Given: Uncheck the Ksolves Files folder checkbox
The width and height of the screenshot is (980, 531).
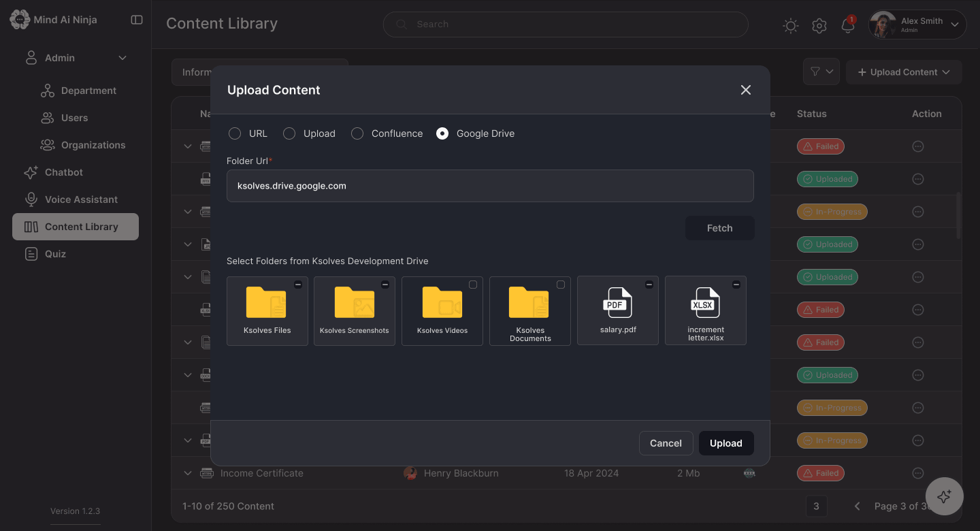Looking at the screenshot, I should coord(298,285).
